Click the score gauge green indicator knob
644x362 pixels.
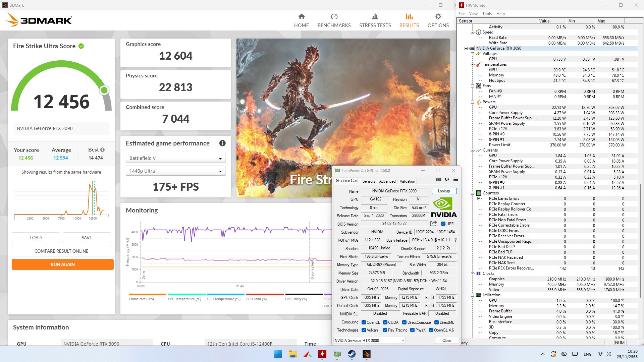pos(104,90)
